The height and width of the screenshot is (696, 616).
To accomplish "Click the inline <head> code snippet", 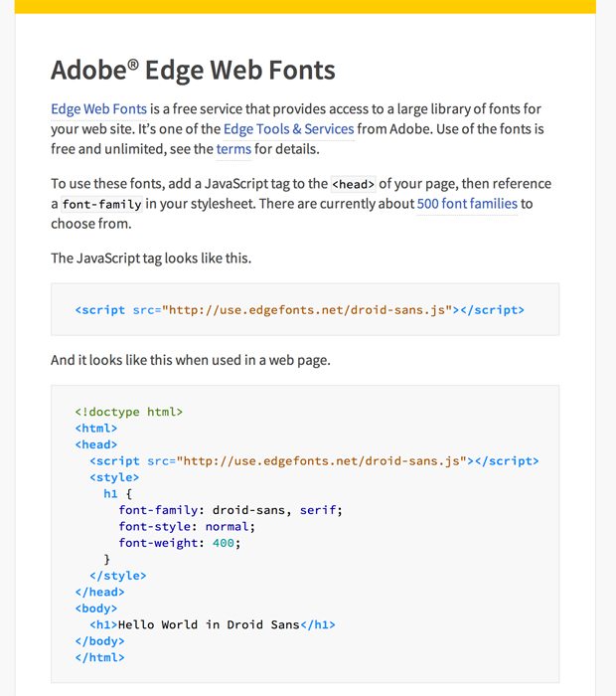I will (354, 184).
